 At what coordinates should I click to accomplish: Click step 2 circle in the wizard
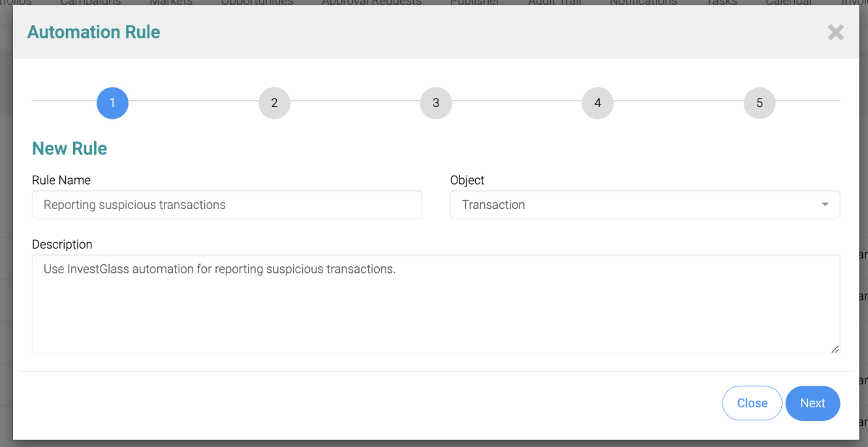[274, 102]
